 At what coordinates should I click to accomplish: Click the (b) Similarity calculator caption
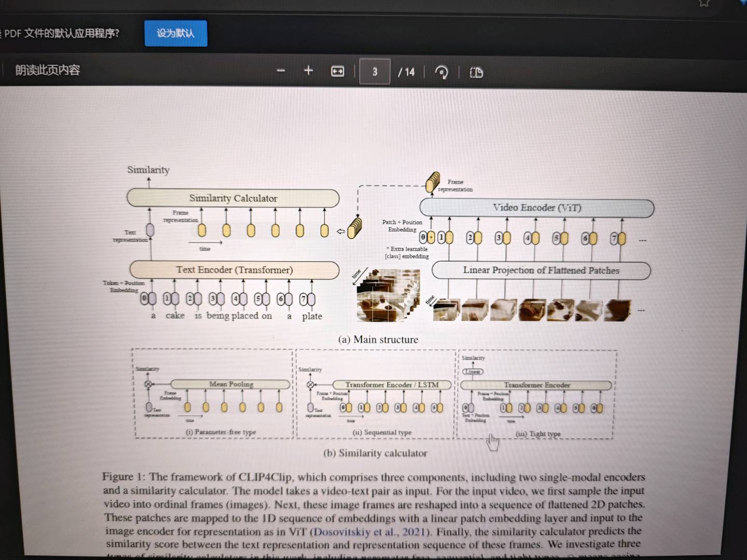375,453
